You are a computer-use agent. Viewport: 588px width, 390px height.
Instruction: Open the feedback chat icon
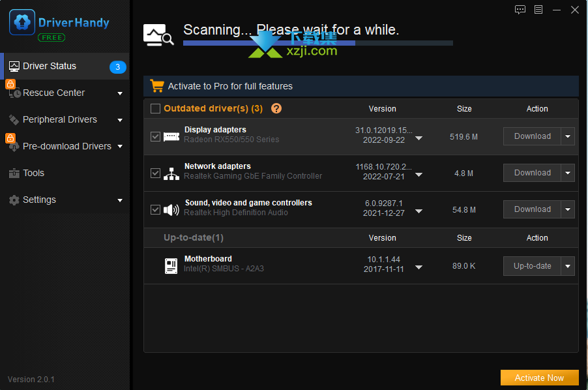click(x=520, y=10)
